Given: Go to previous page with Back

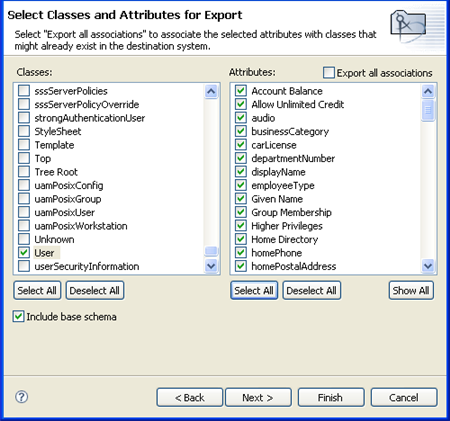Looking at the screenshot, I should 190,397.
